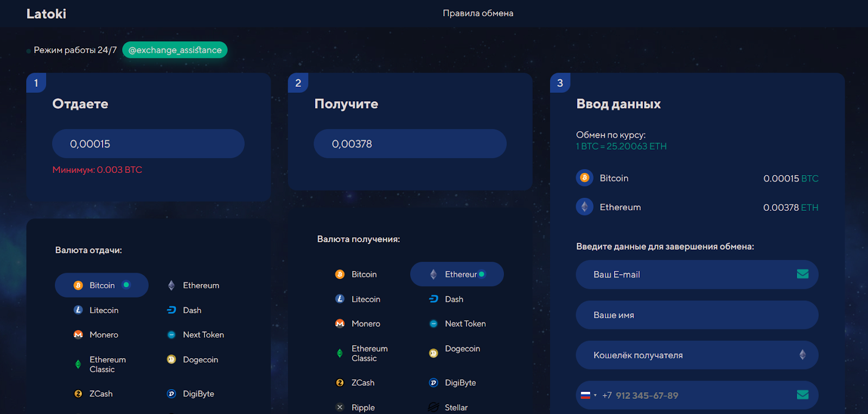Viewport: 868px width, 414px height.
Task: Select Dogecoin in Валюта отдачи list
Action: click(x=193, y=359)
